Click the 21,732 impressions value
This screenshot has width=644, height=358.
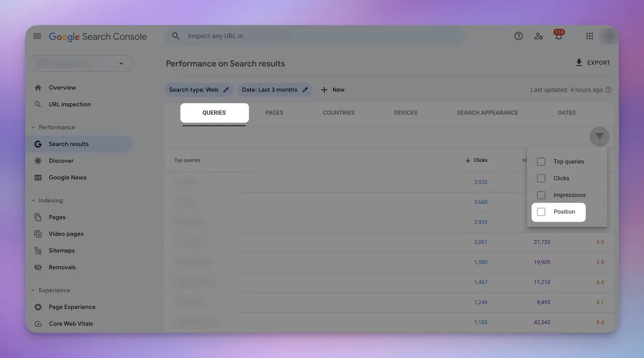(542, 242)
